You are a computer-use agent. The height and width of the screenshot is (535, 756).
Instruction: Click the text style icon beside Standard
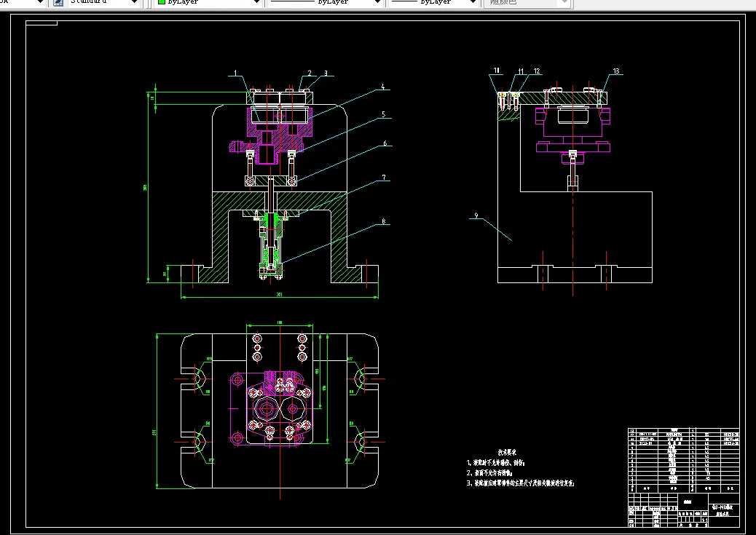click(x=58, y=2)
